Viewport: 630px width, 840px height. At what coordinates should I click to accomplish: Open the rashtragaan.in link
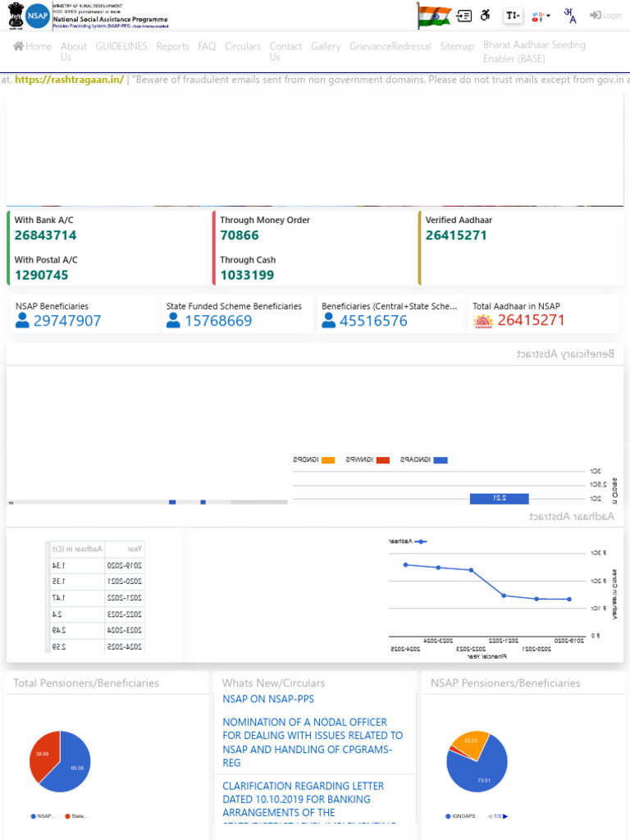tap(69, 80)
